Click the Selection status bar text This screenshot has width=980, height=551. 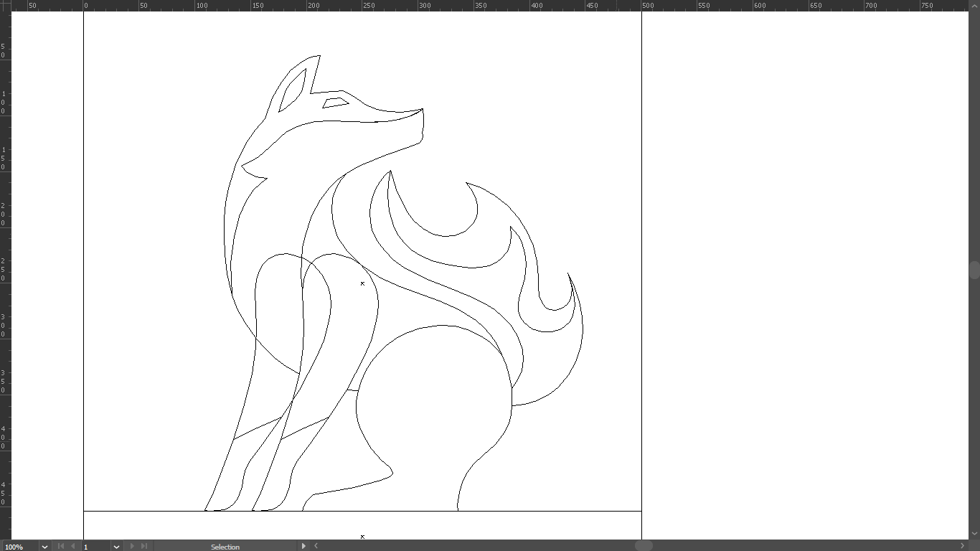(x=225, y=547)
